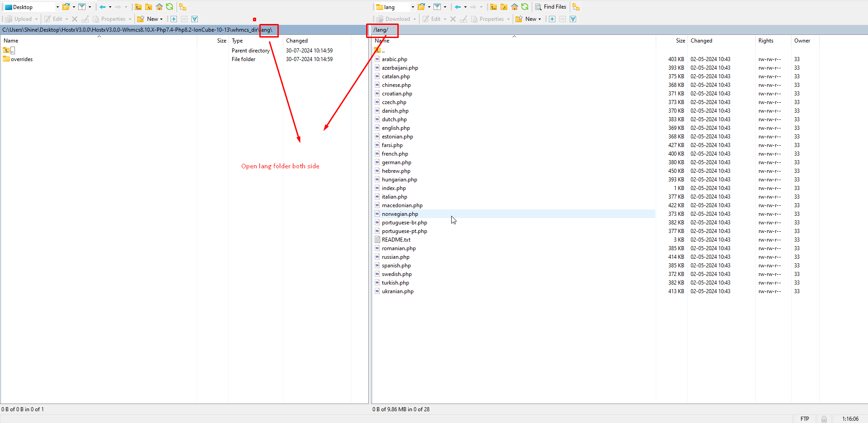868x423 pixels.
Task: Select the overrides folder in local panel
Action: (22, 59)
